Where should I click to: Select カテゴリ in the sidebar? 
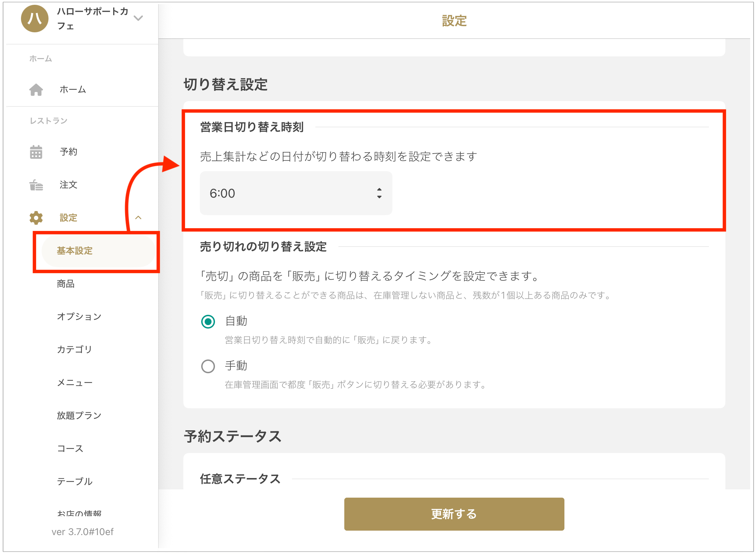[x=74, y=350]
